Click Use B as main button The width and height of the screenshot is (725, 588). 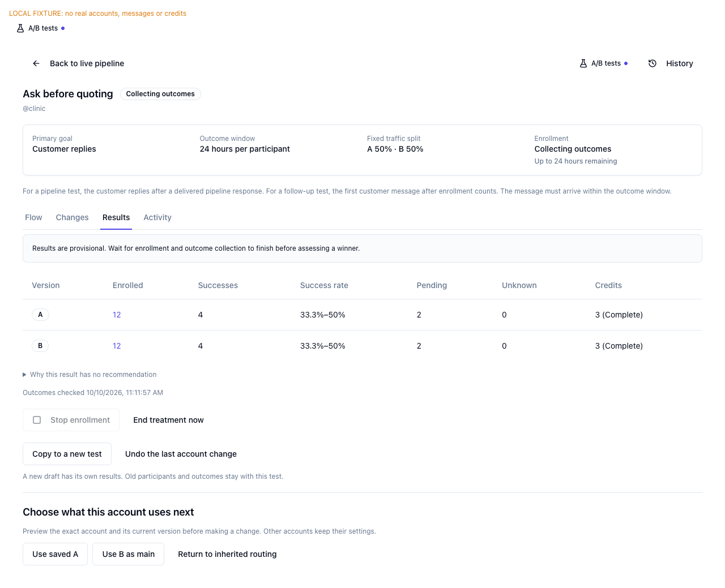[129, 554]
